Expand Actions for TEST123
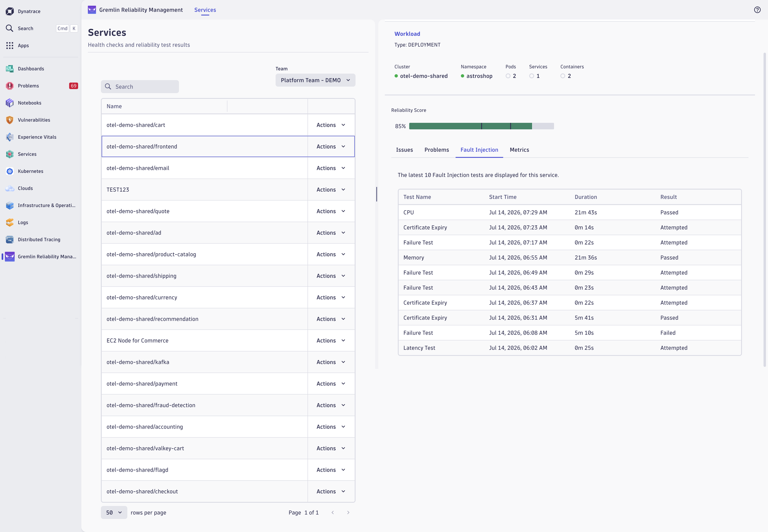 click(331, 190)
